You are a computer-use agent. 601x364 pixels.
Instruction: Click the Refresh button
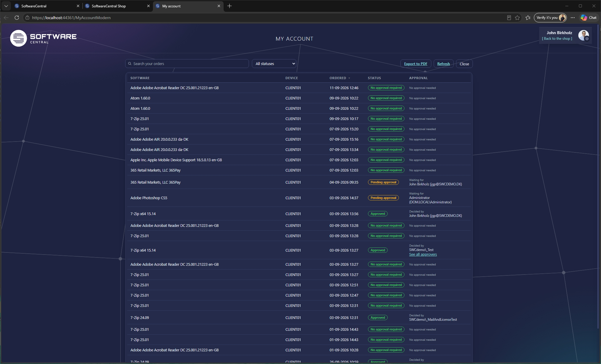[443, 64]
